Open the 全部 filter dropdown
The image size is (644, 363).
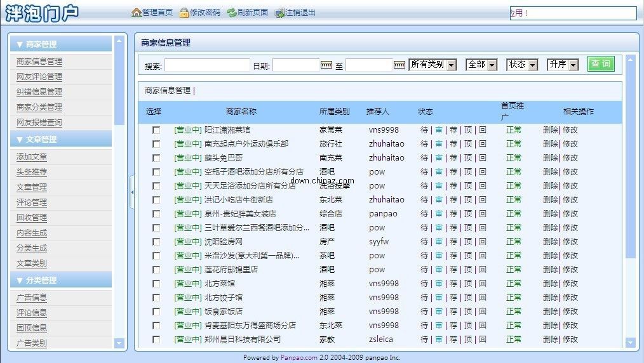pos(482,64)
